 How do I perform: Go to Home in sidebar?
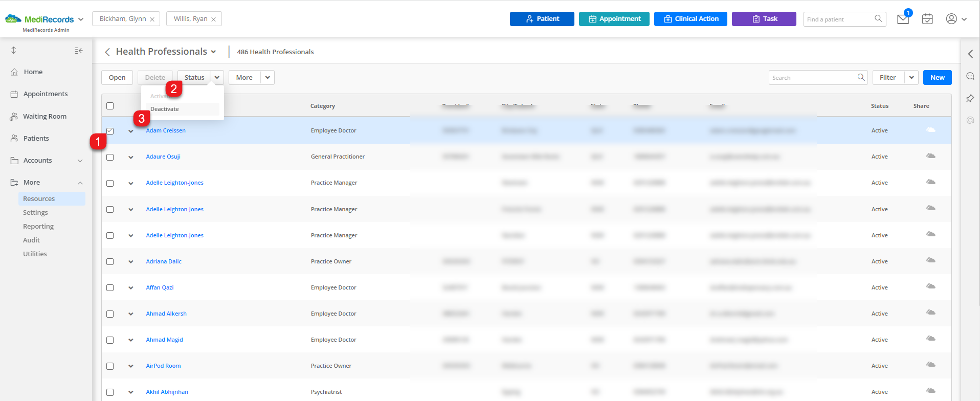tap(33, 72)
